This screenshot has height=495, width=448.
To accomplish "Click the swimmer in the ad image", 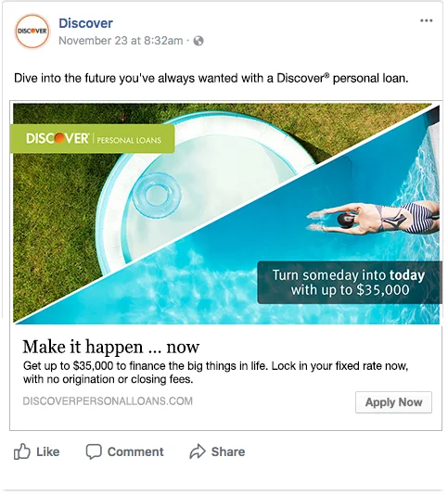I will 373,219.
